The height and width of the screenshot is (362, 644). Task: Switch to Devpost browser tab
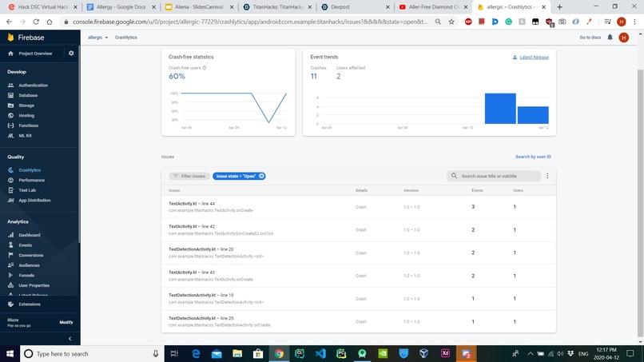click(x=356, y=7)
